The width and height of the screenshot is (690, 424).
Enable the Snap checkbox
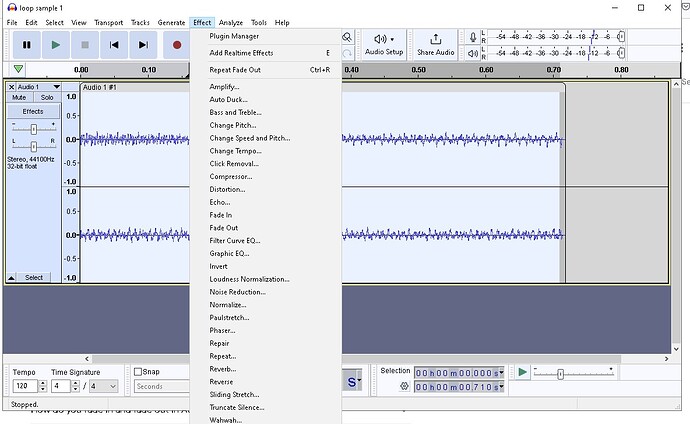pos(138,372)
